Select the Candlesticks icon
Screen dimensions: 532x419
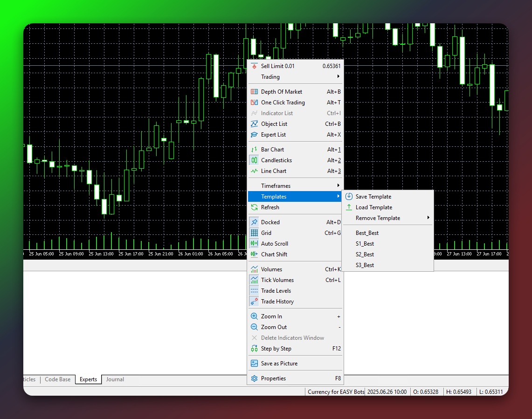254,160
